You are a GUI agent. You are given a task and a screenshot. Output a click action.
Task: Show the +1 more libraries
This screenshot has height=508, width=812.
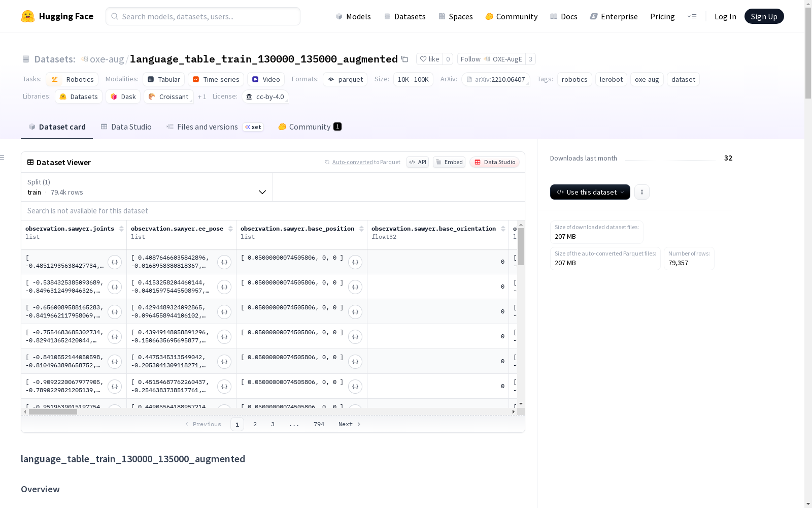pos(202,97)
